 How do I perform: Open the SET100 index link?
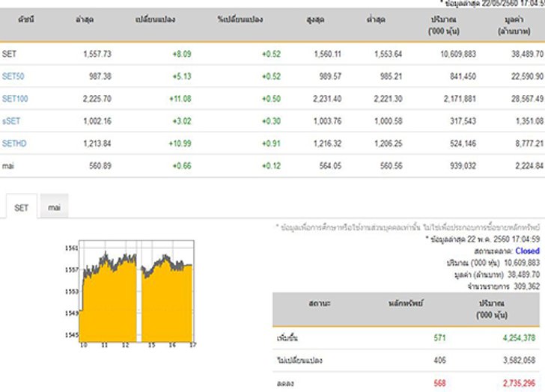[x=15, y=99]
